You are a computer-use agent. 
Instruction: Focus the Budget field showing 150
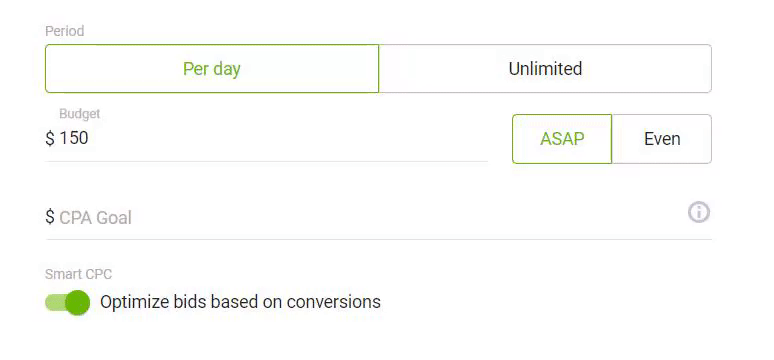click(267, 138)
